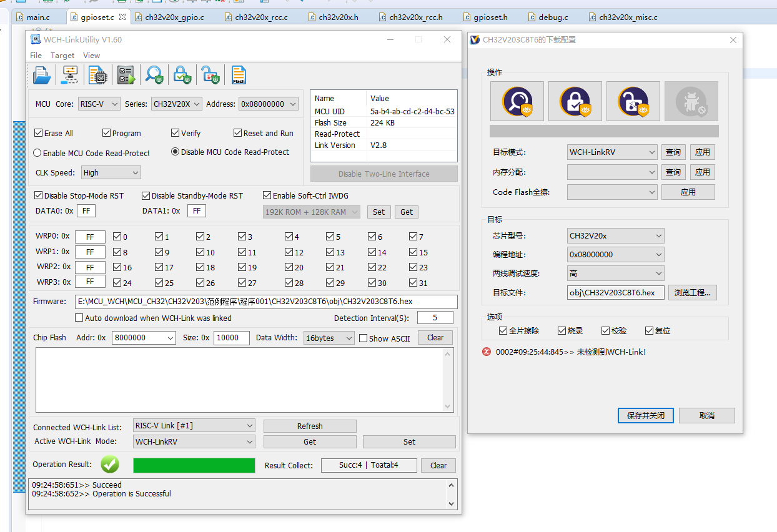Click the open firmware file folder icon

[42, 75]
